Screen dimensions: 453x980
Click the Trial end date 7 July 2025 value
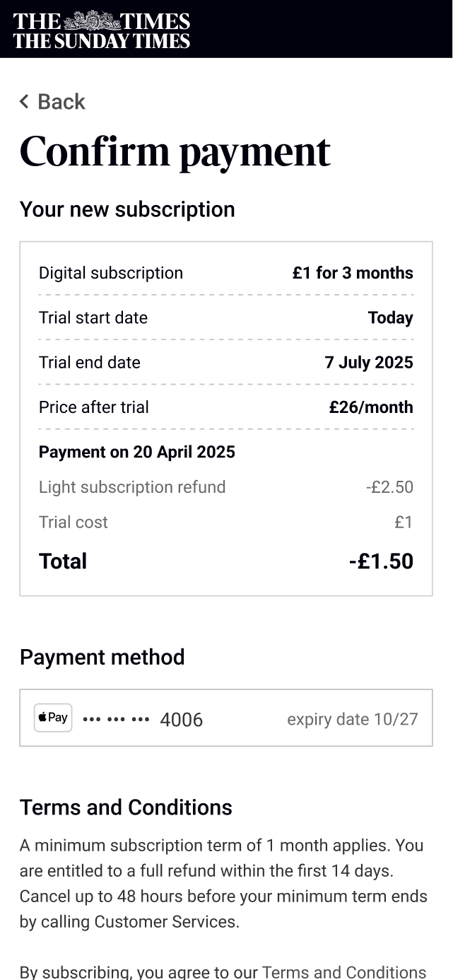[x=368, y=363]
